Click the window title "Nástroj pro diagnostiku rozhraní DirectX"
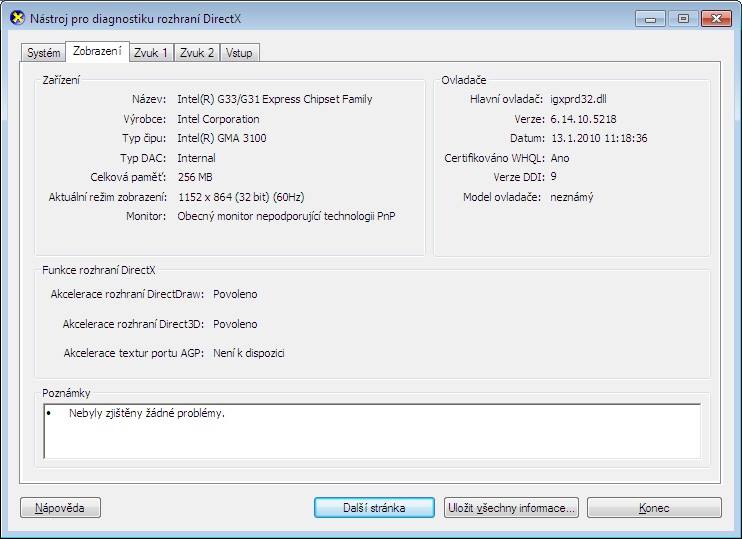Image resolution: width=742 pixels, height=539 pixels. [135, 19]
